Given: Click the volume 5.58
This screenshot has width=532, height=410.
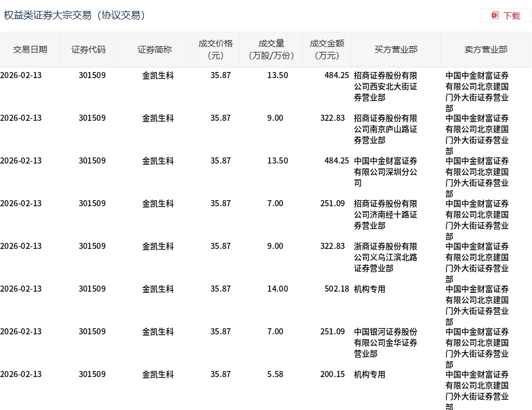Looking at the screenshot, I should coord(275,375).
